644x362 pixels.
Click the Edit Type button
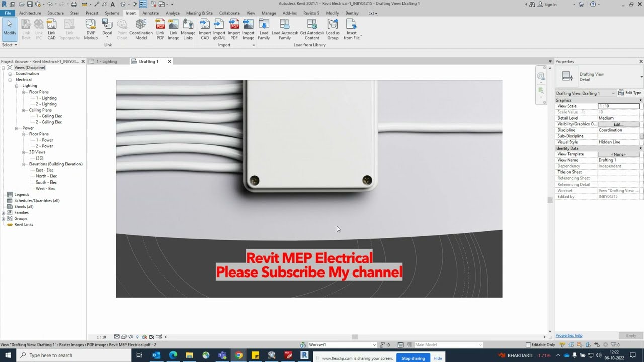pos(630,93)
